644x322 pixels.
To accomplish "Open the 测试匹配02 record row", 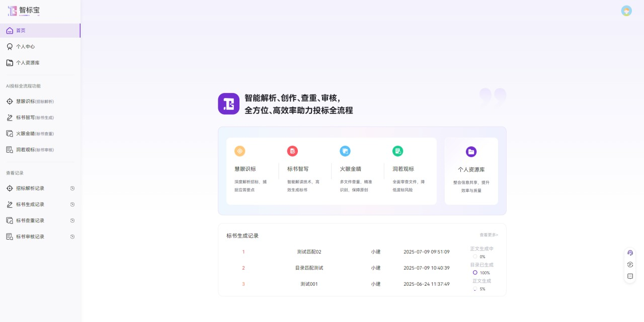I will [x=309, y=252].
